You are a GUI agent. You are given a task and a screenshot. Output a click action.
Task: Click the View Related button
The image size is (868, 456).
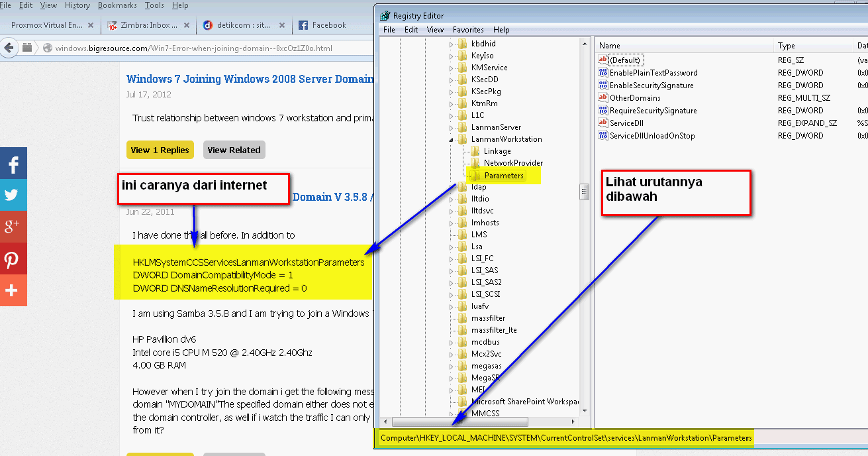click(x=234, y=150)
